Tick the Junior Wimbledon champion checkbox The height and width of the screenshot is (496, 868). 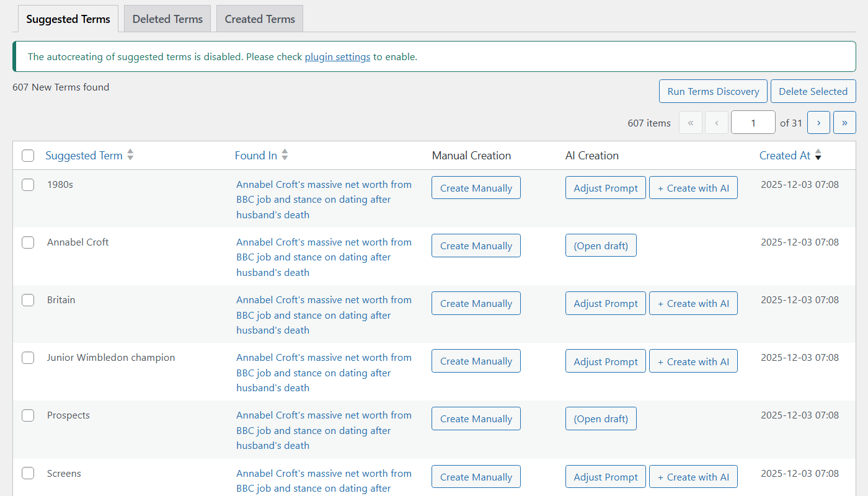click(x=28, y=358)
